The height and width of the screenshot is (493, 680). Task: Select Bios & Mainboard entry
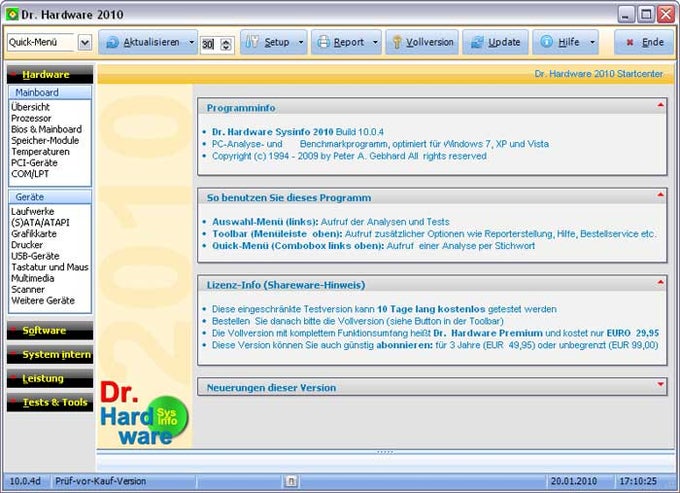46,129
